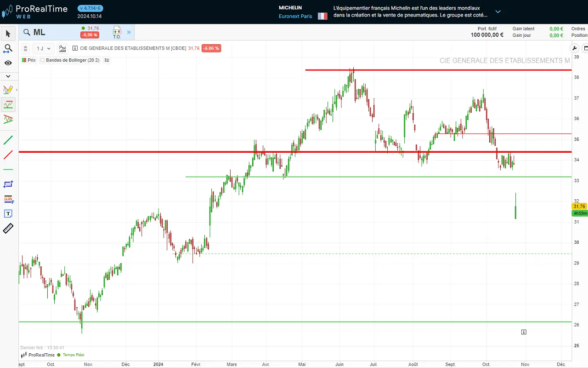Choose the ruler measurement tool
Viewport: 588px width, 368px height.
point(8,228)
